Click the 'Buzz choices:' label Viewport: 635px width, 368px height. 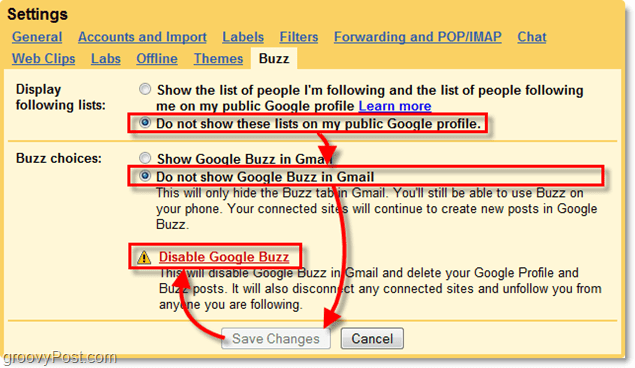(59, 158)
